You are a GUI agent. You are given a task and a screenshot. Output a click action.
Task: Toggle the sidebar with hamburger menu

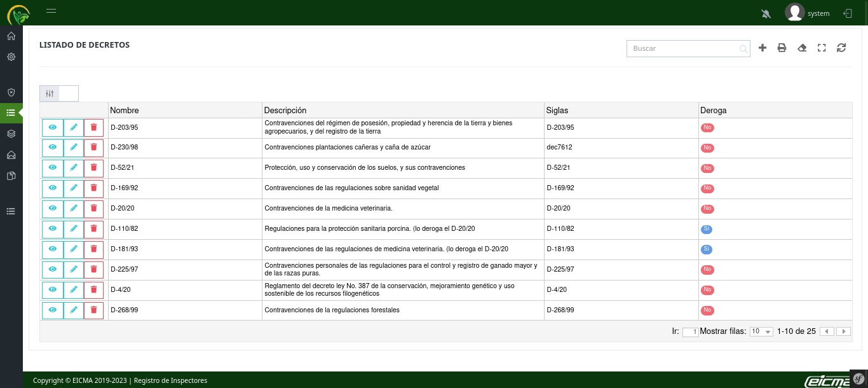(51, 11)
